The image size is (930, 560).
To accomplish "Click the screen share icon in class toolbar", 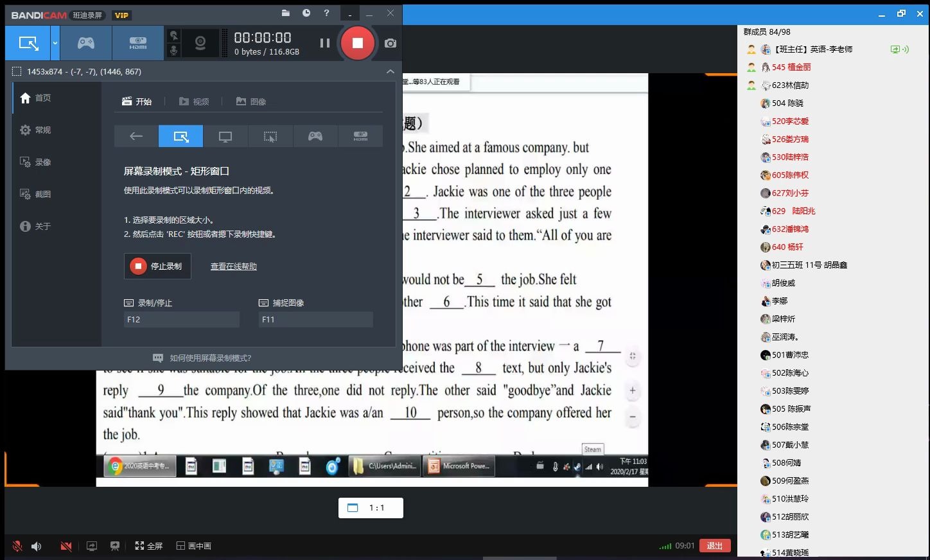I will pyautogui.click(x=92, y=546).
